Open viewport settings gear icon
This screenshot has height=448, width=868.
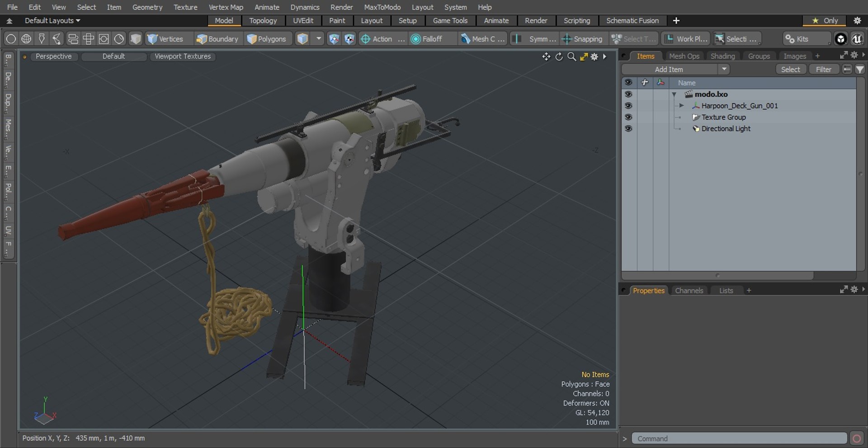(x=594, y=57)
